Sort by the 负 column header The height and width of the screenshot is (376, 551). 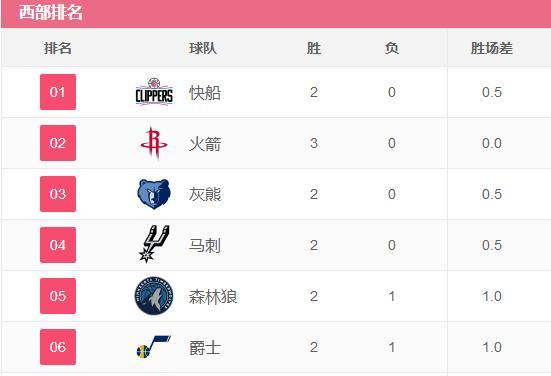tap(392, 48)
